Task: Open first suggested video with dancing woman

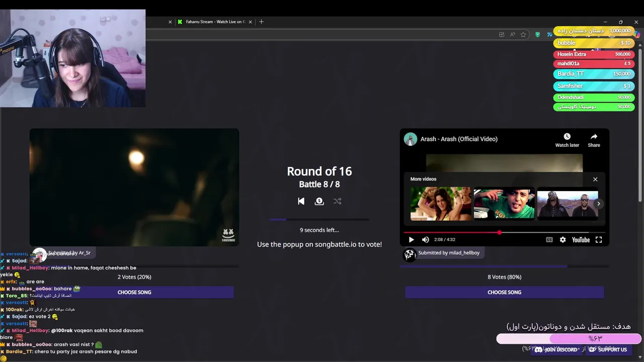Action: point(441,204)
